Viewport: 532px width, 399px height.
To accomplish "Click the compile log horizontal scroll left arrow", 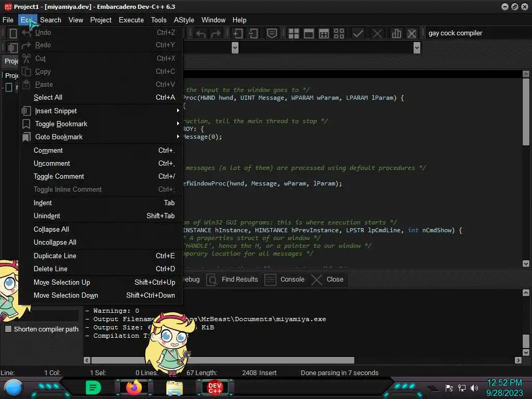I will [87, 360].
